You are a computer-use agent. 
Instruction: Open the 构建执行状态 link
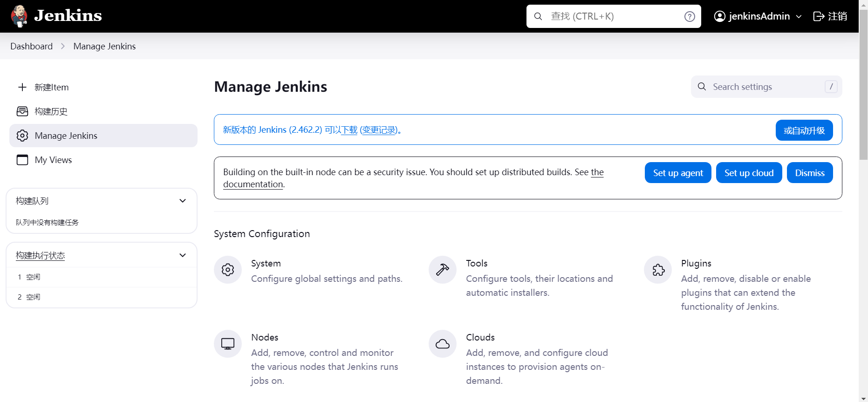40,255
